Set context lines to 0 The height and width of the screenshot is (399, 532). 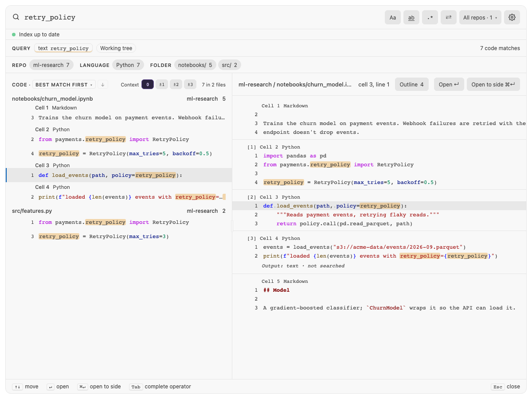pyautogui.click(x=148, y=85)
